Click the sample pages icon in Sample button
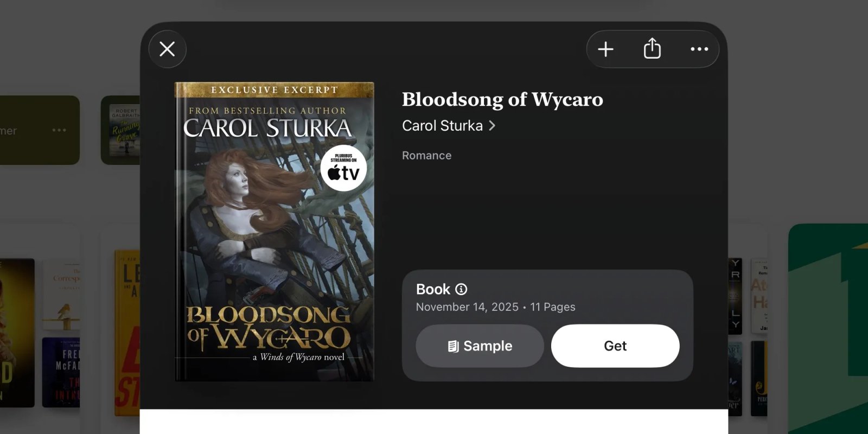Viewport: 868px width, 434px height. 452,346
